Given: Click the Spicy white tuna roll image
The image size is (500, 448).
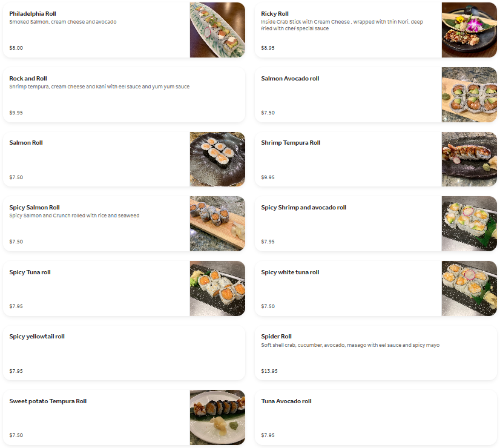Looking at the screenshot, I should tap(469, 289).
